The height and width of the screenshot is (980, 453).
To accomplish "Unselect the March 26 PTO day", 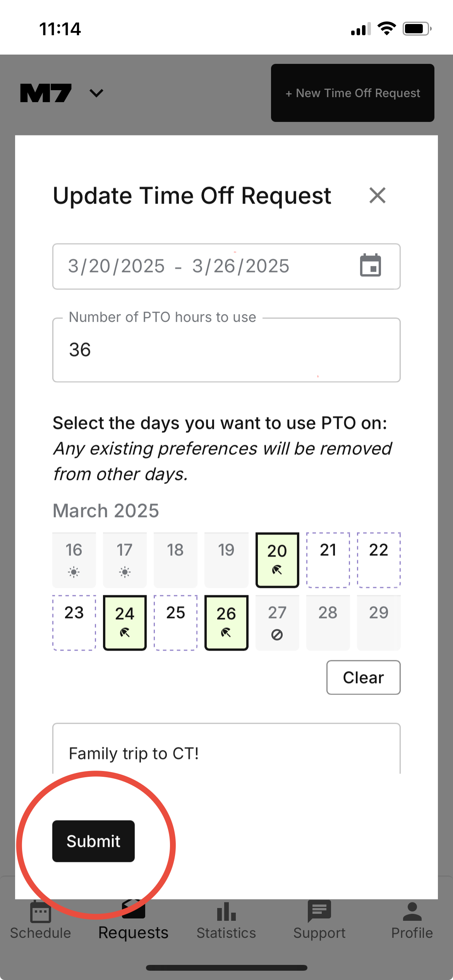I will coord(226,622).
